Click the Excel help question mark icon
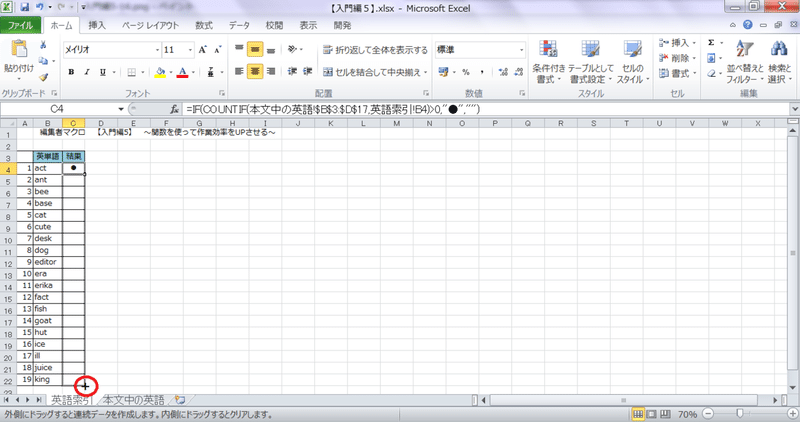Screen dimensions: 800x422 (x=748, y=24)
